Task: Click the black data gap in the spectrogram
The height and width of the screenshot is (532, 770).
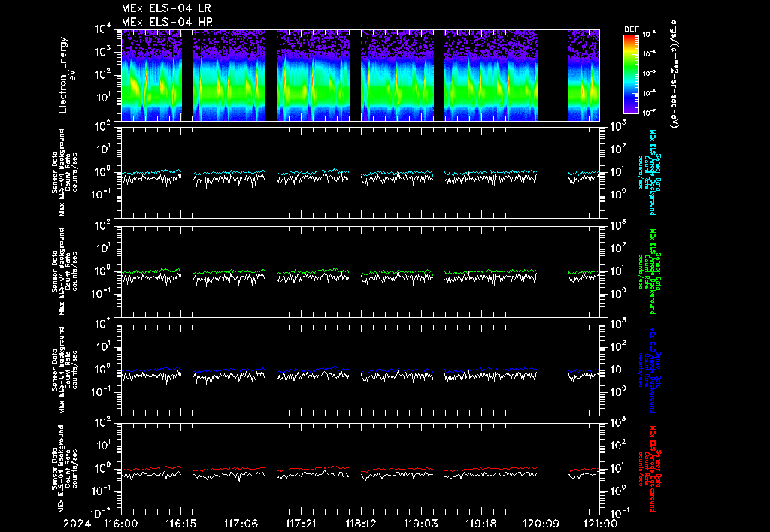Action: pos(553,75)
